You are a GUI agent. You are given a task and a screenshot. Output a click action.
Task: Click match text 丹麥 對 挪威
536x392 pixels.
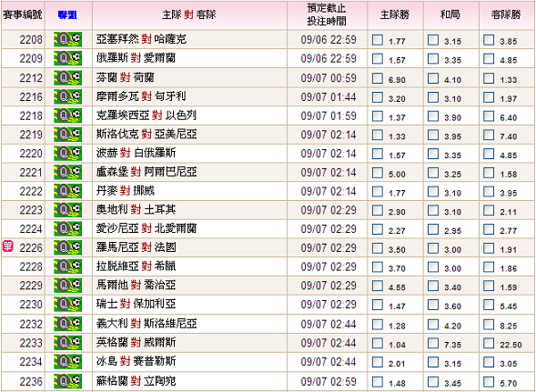(125, 191)
